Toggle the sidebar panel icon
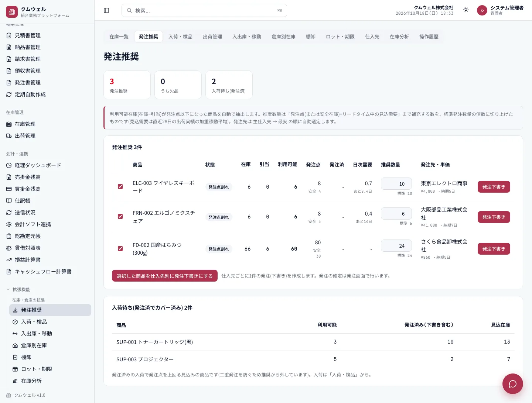 (x=106, y=10)
